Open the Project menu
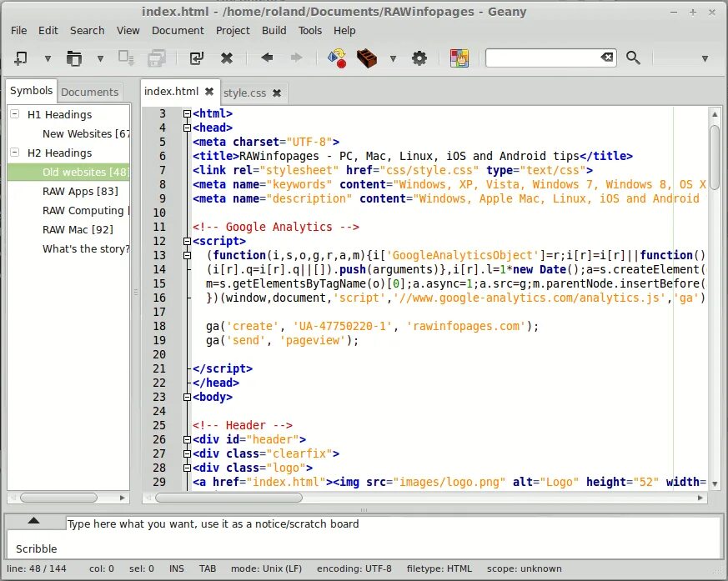The image size is (728, 581). click(233, 31)
